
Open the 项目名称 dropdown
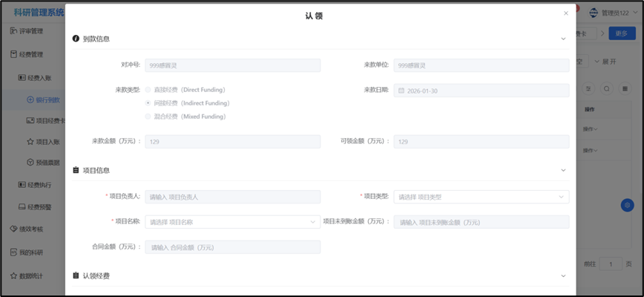click(x=232, y=221)
